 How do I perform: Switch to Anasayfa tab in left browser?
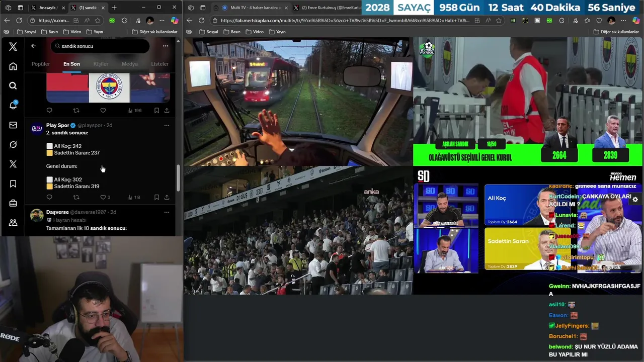[47, 8]
